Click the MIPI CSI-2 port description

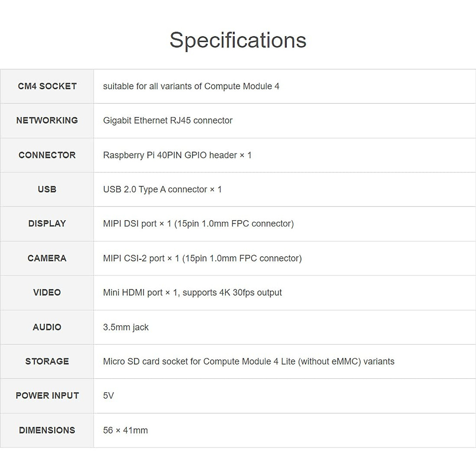(202, 258)
